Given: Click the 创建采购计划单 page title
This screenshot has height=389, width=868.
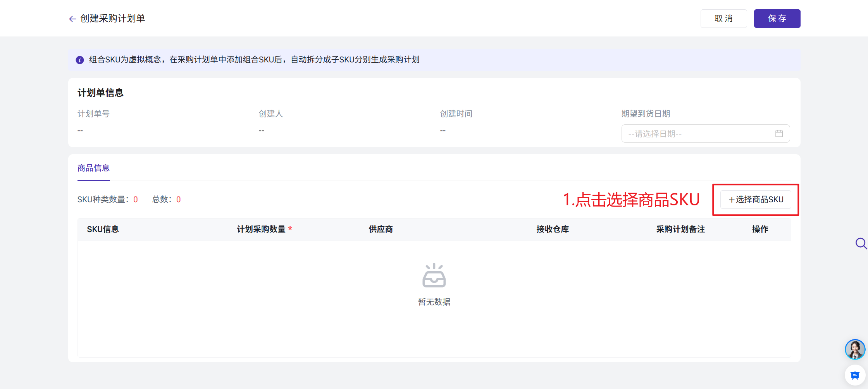Looking at the screenshot, I should 112,19.
